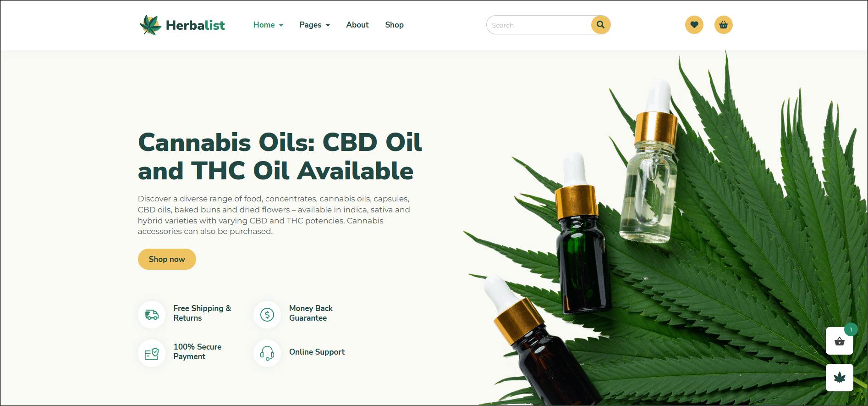
Task: Expand the Home dropdown arrow
Action: (281, 25)
